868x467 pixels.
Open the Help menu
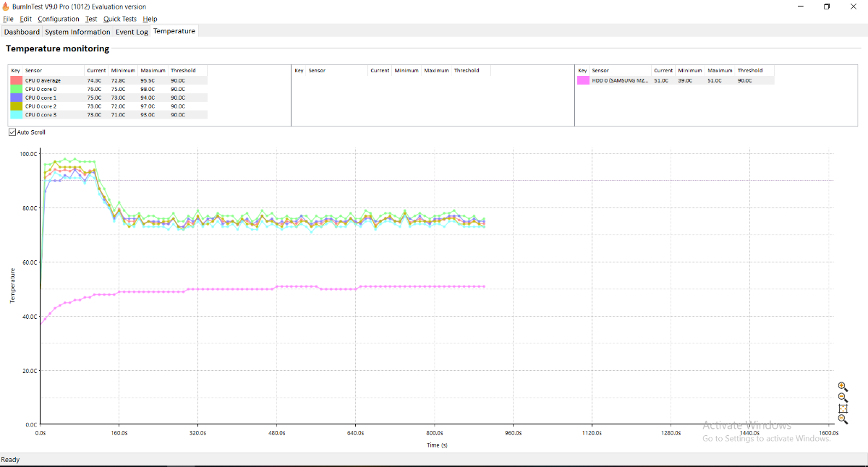[x=150, y=19]
